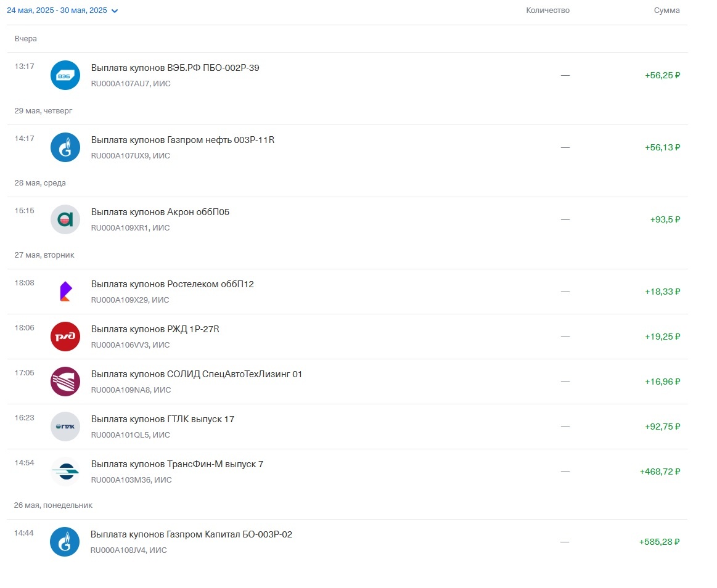This screenshot has width=717, height=588.
Task: Click ISIN RU000A109X29, ИИС
Action: [x=130, y=300]
